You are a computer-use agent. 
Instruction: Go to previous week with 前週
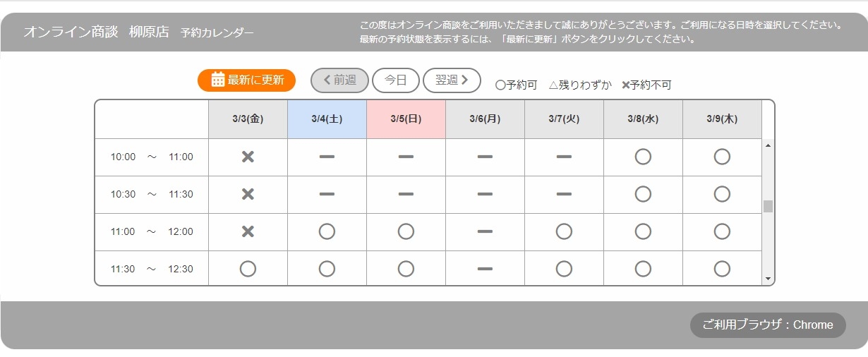click(x=339, y=80)
